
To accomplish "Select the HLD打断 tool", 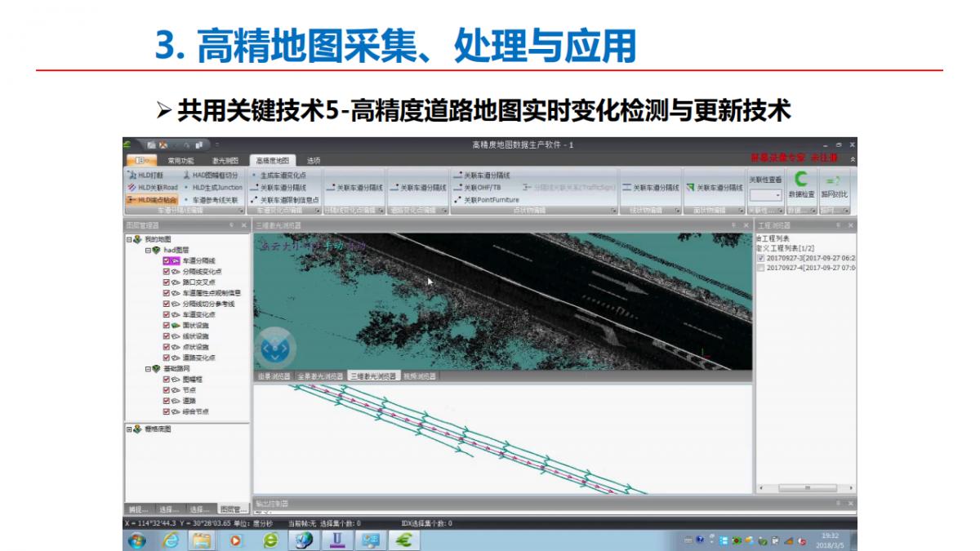I will (147, 175).
